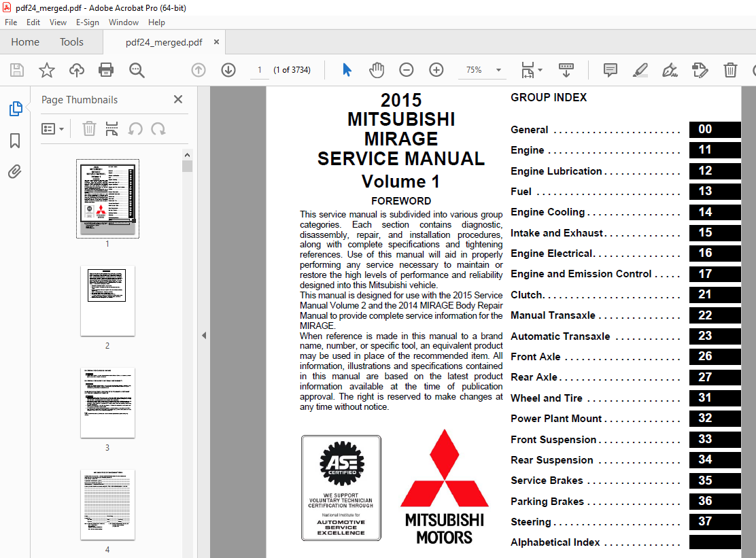Click the Save file icon
The height and width of the screenshot is (558, 756).
17,71
